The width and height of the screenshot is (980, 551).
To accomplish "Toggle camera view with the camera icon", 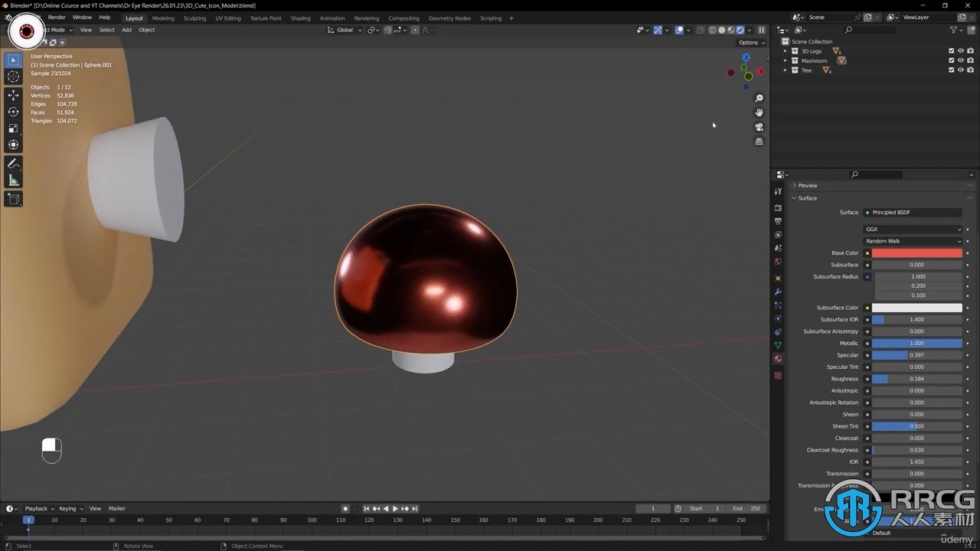I will point(759,127).
